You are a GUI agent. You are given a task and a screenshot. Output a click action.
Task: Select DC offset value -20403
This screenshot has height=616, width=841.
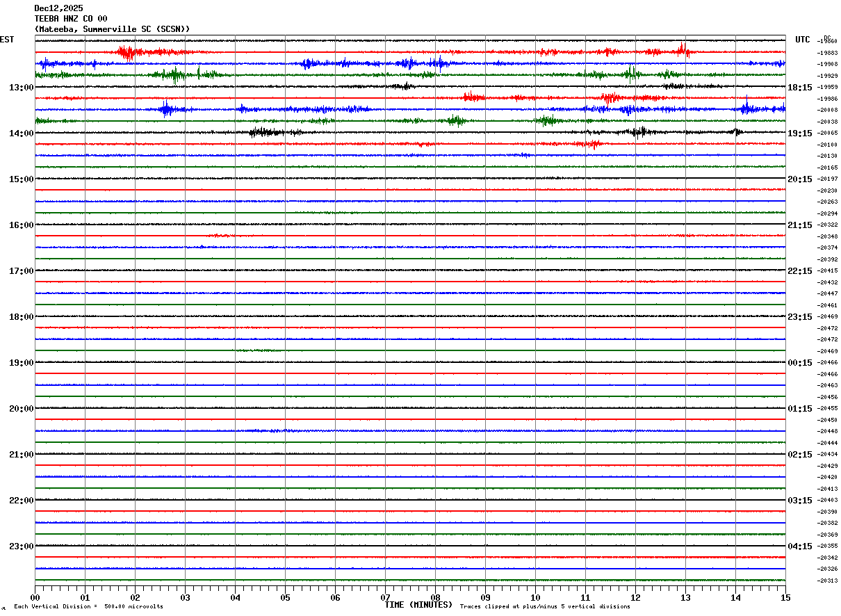[828, 500]
